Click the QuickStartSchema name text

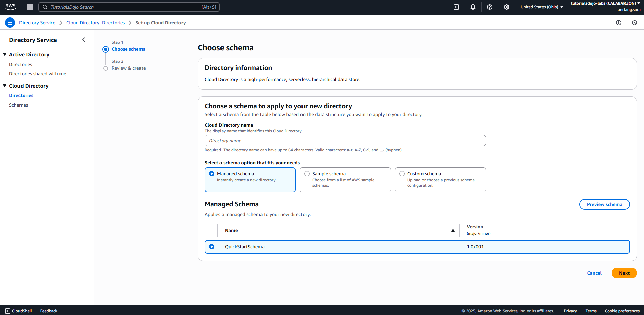pos(244,247)
